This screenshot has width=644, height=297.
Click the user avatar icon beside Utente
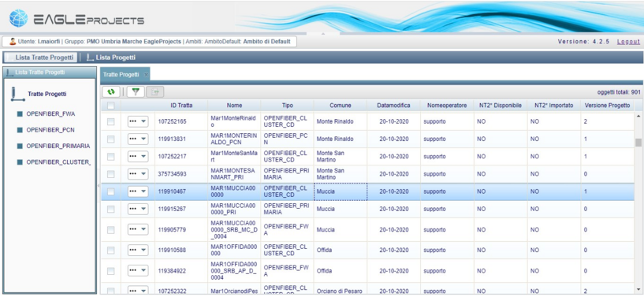tap(13, 42)
